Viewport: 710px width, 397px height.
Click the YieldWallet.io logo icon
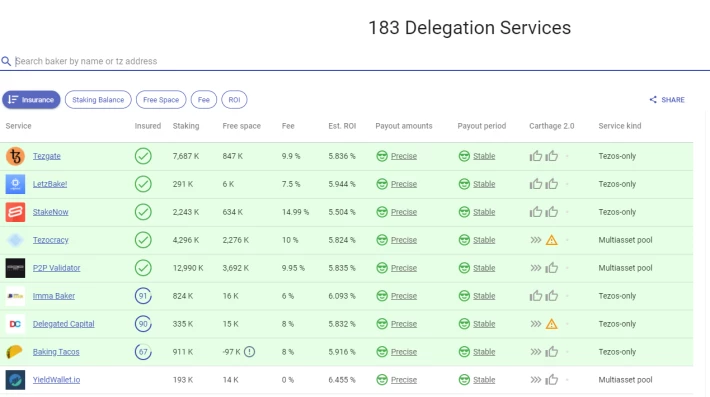(15, 380)
